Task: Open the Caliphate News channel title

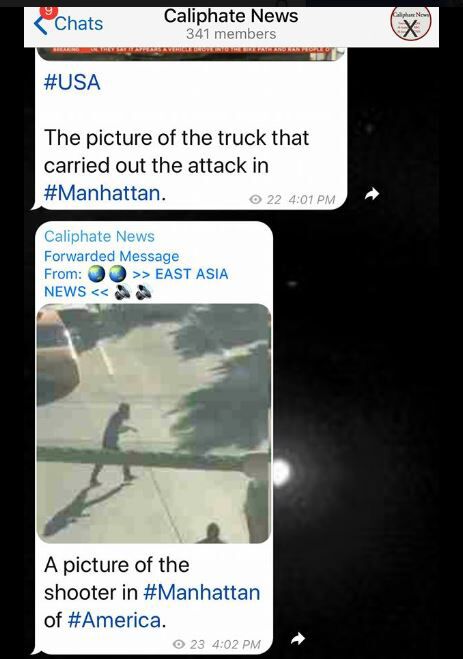Action: pos(231,16)
